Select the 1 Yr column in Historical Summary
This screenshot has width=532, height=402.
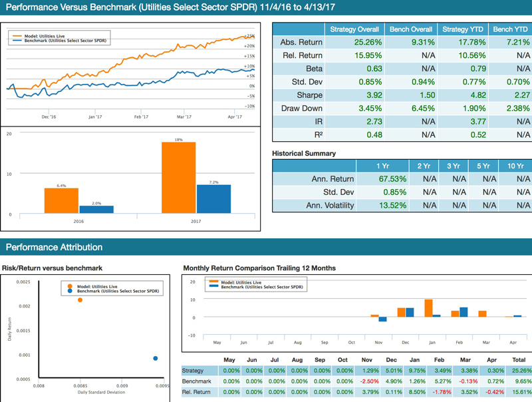click(x=381, y=166)
